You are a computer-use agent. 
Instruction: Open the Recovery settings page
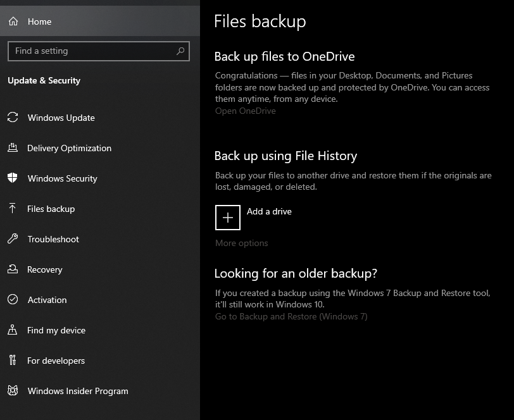pyautogui.click(x=100, y=269)
